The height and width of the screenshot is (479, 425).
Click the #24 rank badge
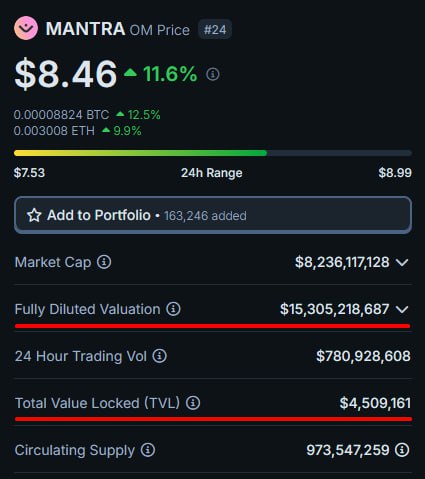point(215,30)
